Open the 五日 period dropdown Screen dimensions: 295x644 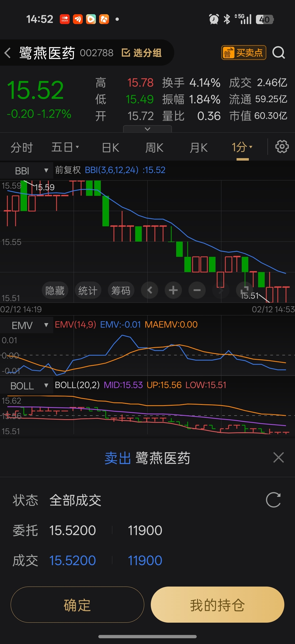tap(65, 147)
